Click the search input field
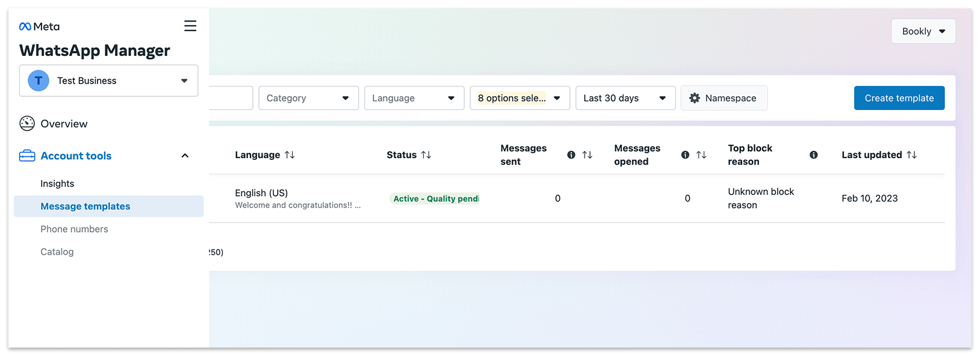980x356 pixels. point(231,98)
